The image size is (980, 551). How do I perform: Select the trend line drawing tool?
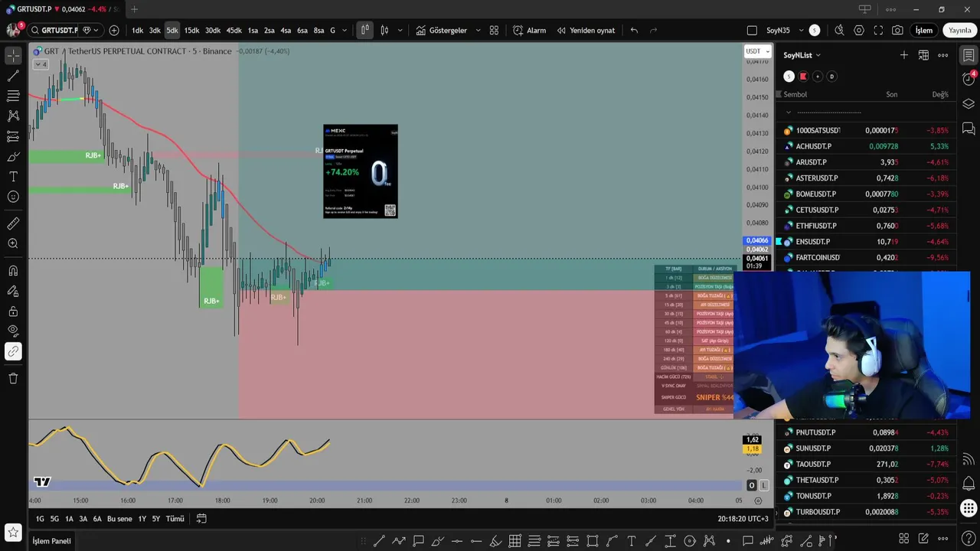coord(13,76)
